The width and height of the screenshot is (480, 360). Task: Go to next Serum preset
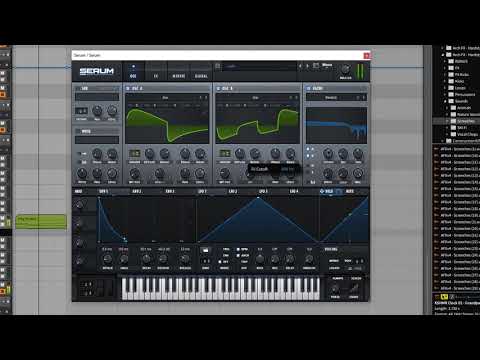coord(307,66)
